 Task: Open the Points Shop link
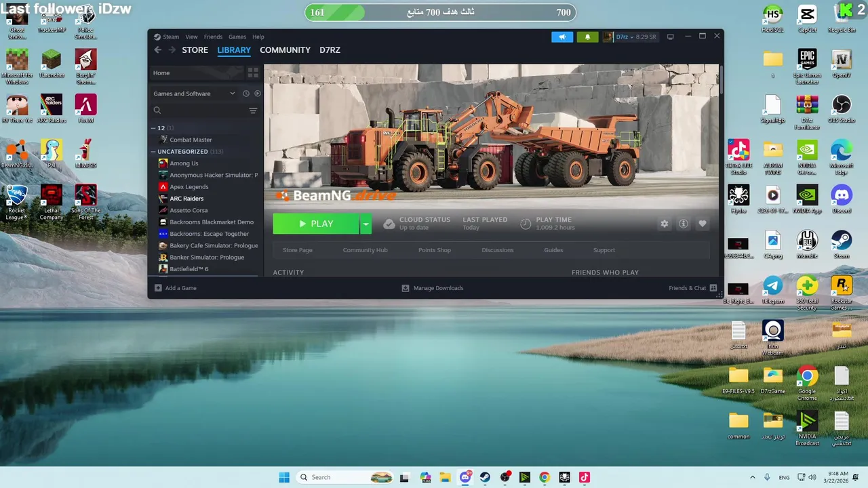(x=435, y=250)
